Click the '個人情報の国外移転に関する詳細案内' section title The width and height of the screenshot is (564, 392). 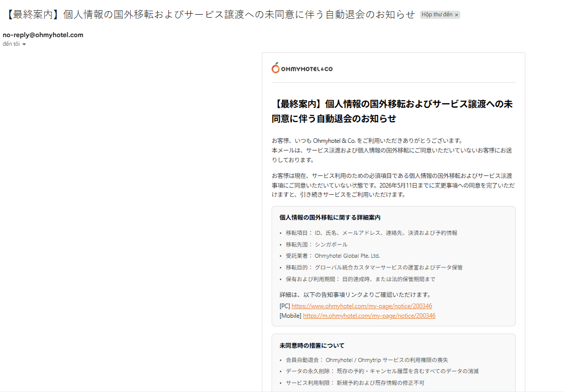pyautogui.click(x=330, y=218)
